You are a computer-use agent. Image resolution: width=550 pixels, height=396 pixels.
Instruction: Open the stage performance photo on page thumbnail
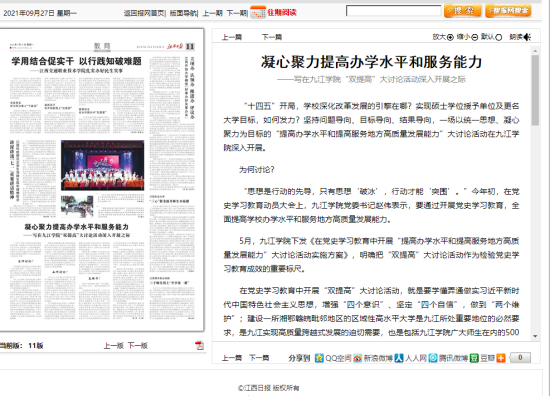[x=102, y=165]
